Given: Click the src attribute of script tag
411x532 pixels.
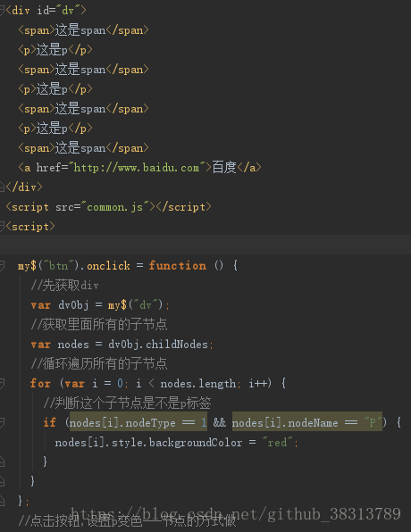Looking at the screenshot, I should tap(65, 207).
